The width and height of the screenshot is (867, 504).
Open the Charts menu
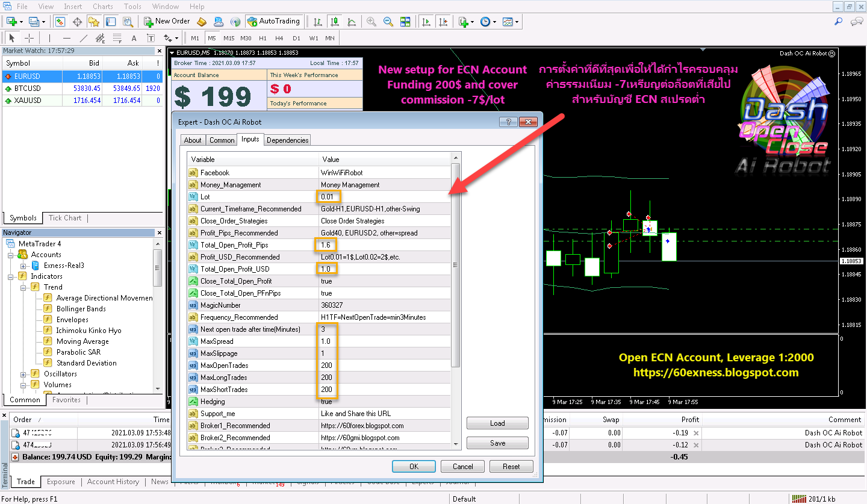point(103,7)
